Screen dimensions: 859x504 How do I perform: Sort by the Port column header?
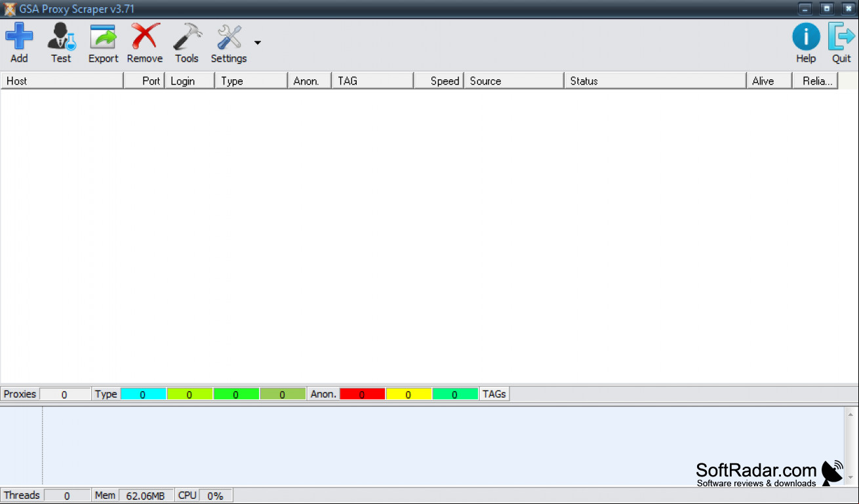pyautogui.click(x=144, y=81)
